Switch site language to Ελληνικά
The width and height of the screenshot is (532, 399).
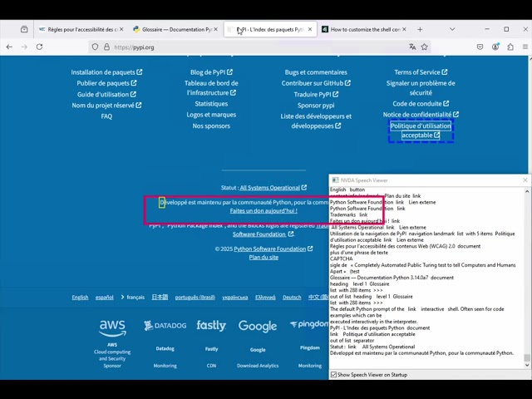click(x=265, y=298)
